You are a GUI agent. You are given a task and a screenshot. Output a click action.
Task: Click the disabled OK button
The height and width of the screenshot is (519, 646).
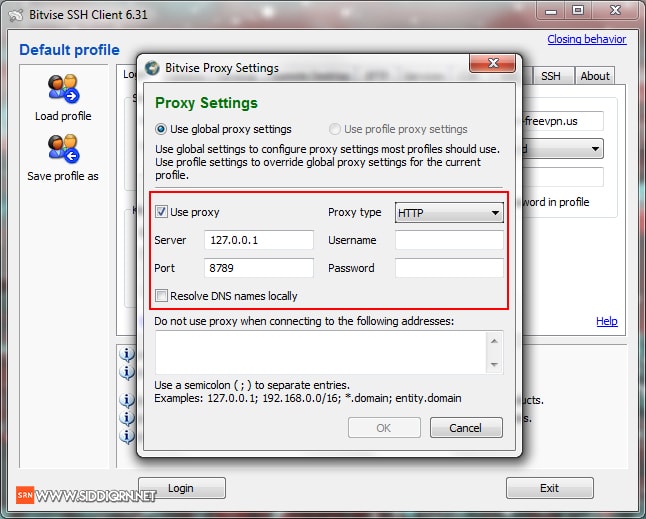tap(384, 428)
